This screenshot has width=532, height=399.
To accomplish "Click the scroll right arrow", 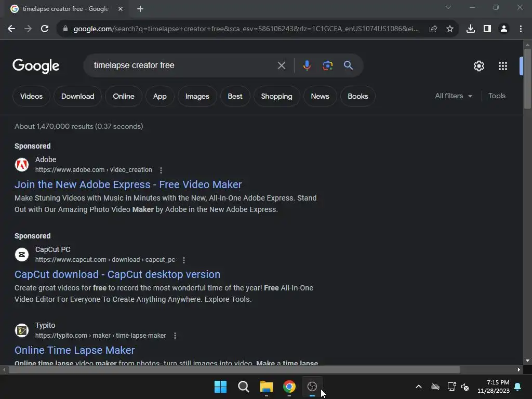I will click(x=519, y=370).
